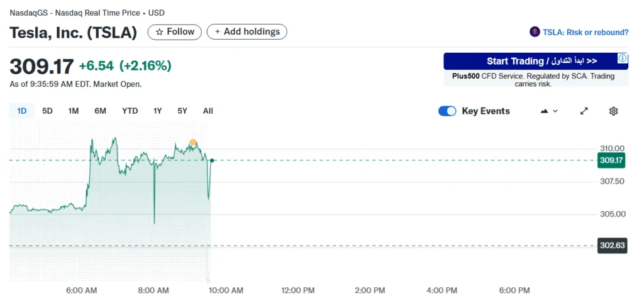Click the 10:00 AM axis label
Image resolution: width=644 pixels, height=303 pixels.
point(226,290)
